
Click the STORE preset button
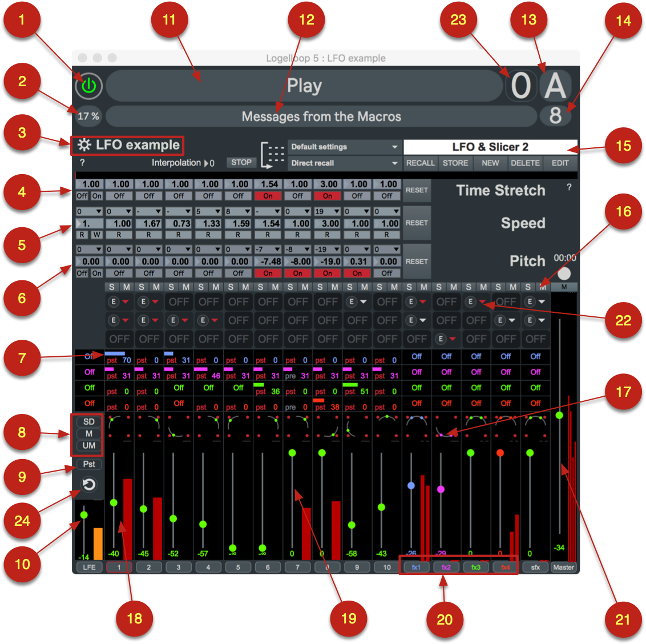point(455,163)
